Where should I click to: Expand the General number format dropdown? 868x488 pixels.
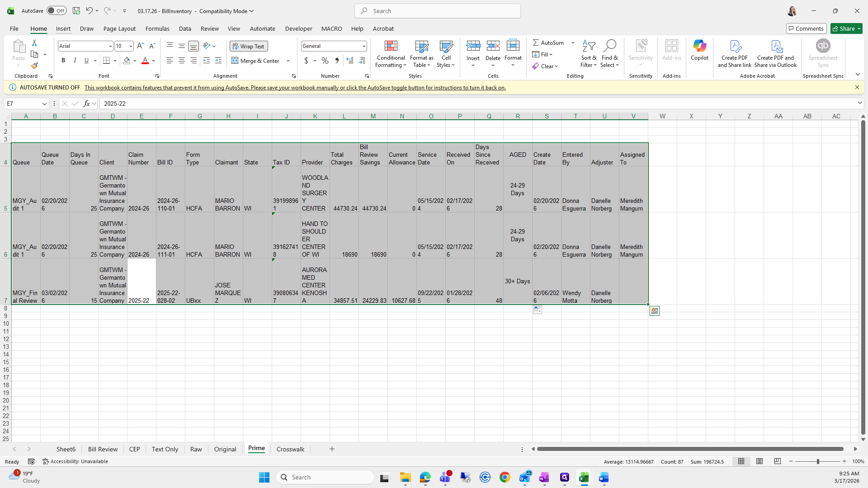[x=363, y=46]
